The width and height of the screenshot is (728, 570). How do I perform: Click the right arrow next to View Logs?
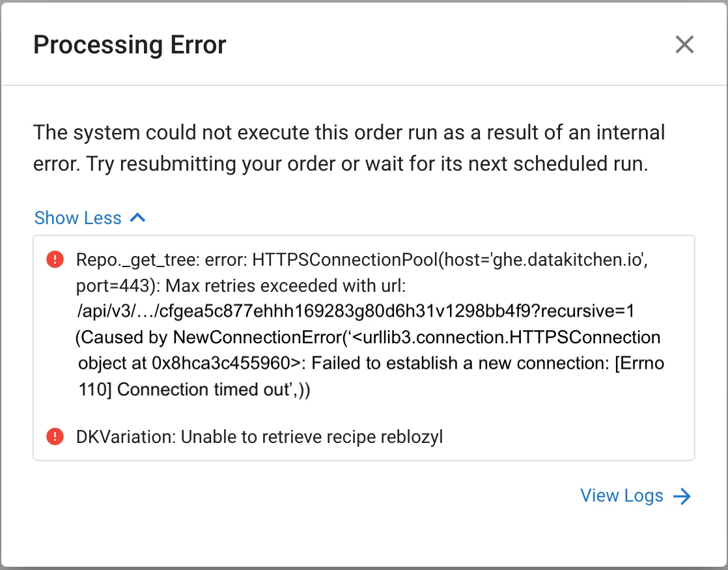coord(682,496)
